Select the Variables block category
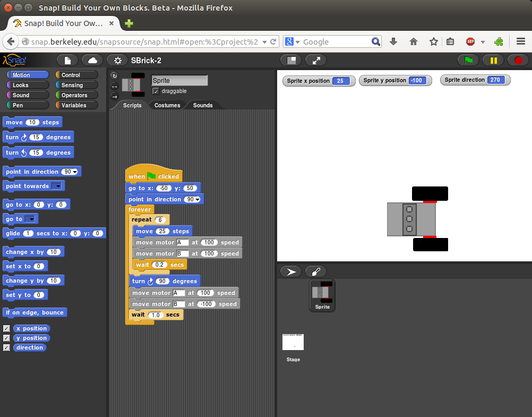This screenshot has width=532, height=417. [76, 105]
